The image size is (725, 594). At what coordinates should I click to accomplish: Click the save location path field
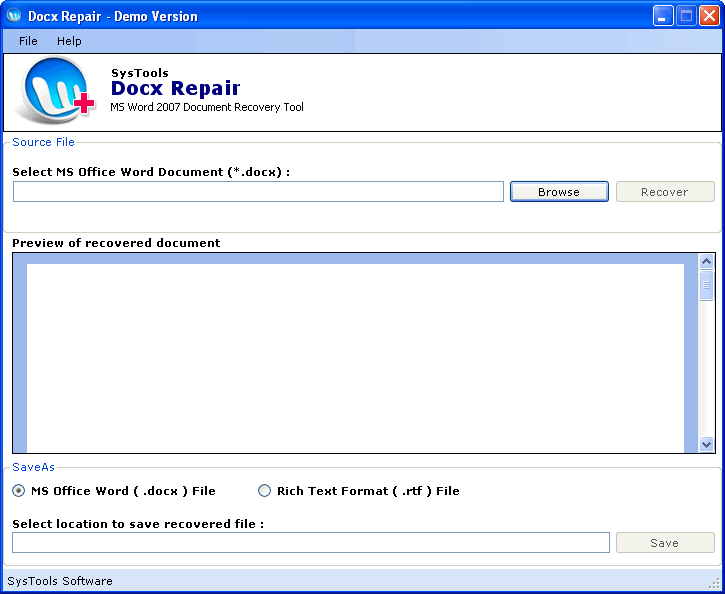pos(310,543)
